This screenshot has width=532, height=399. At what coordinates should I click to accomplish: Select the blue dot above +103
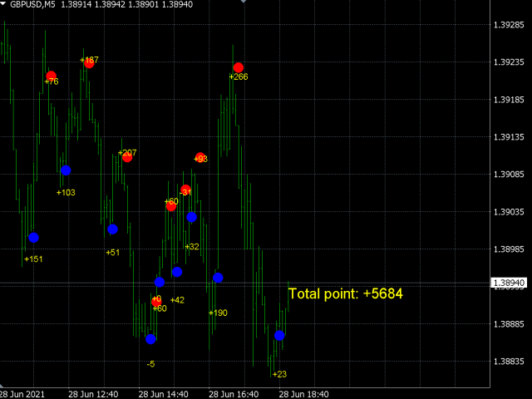tap(66, 170)
